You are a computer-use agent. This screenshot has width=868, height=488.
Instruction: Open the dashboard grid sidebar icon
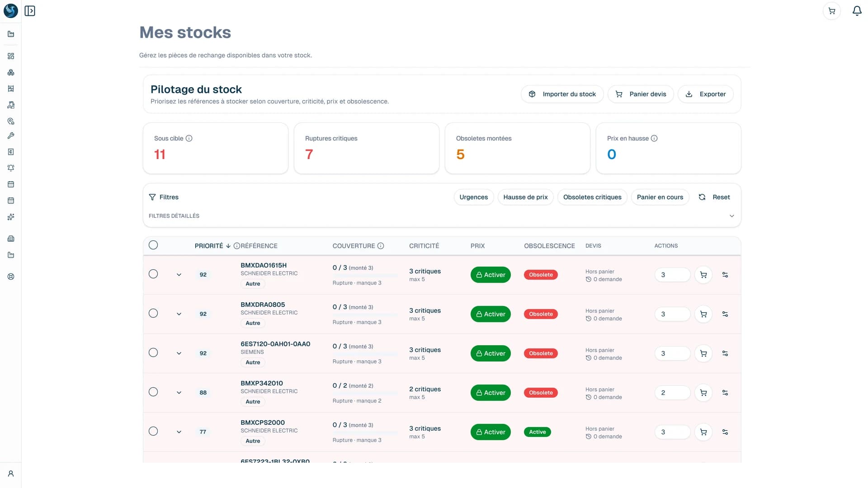11,56
